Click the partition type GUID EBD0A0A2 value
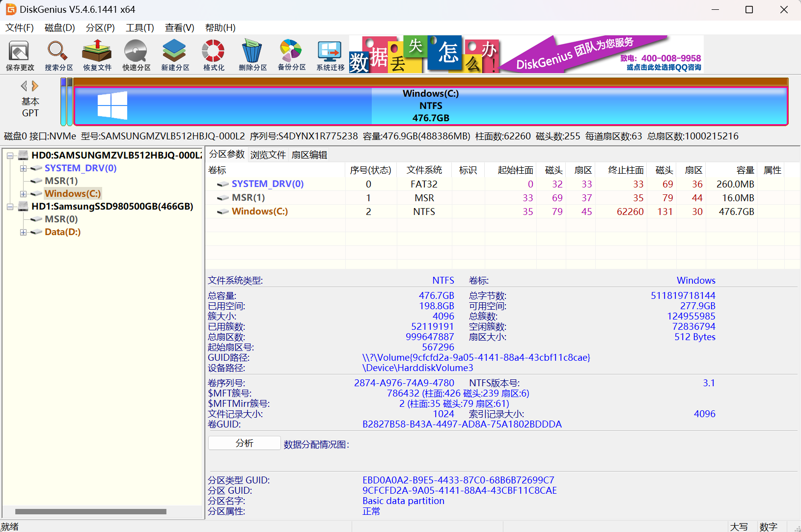Screen dimensions: 801x532 [458, 480]
